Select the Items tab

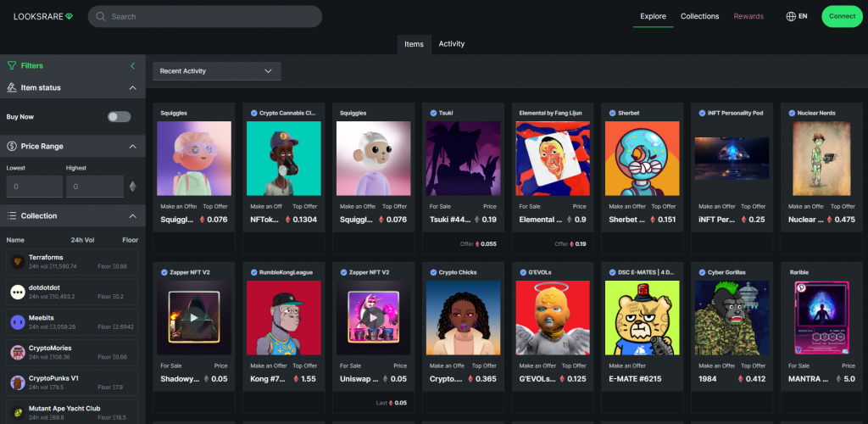tap(414, 44)
